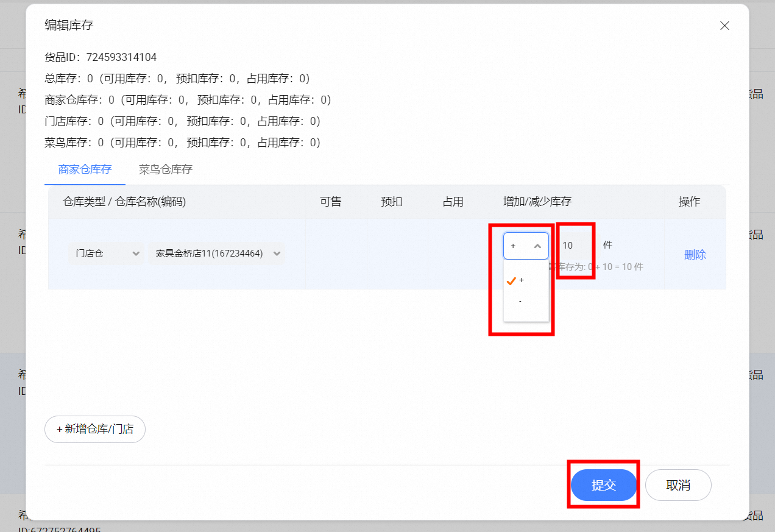Click the 预扣 column header
The height and width of the screenshot is (532, 775).
pyautogui.click(x=392, y=202)
